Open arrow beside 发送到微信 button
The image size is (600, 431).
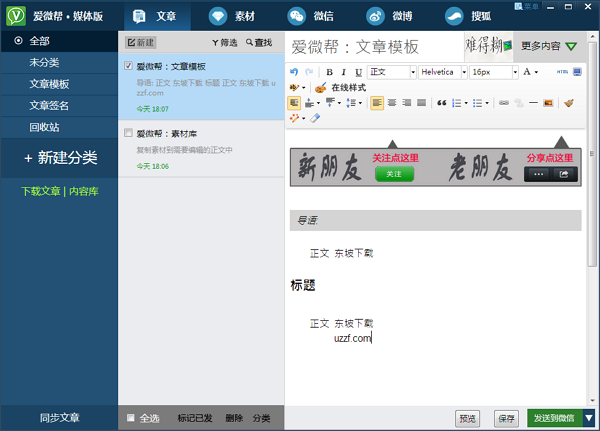click(589, 418)
